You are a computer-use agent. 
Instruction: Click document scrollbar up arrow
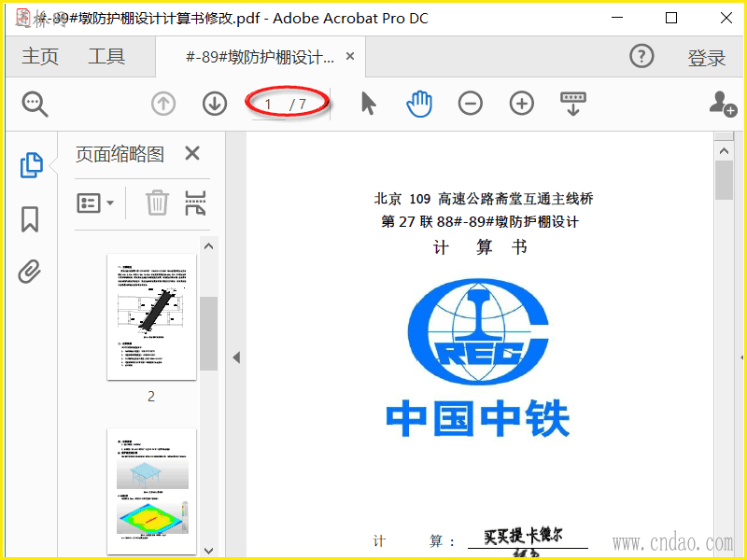(x=725, y=151)
